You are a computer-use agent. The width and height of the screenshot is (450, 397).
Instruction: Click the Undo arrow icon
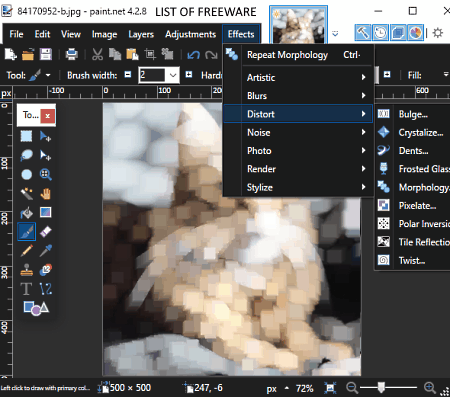(193, 54)
